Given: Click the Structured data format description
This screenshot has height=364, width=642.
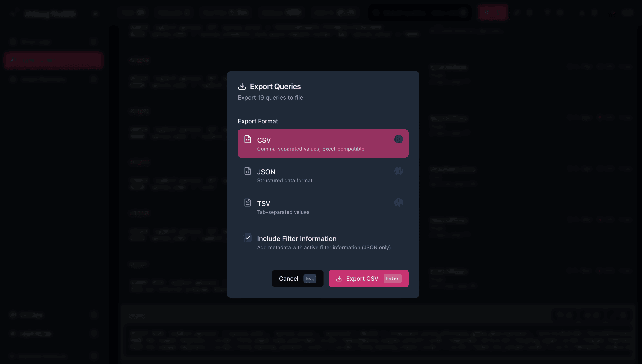Looking at the screenshot, I should pos(285,181).
